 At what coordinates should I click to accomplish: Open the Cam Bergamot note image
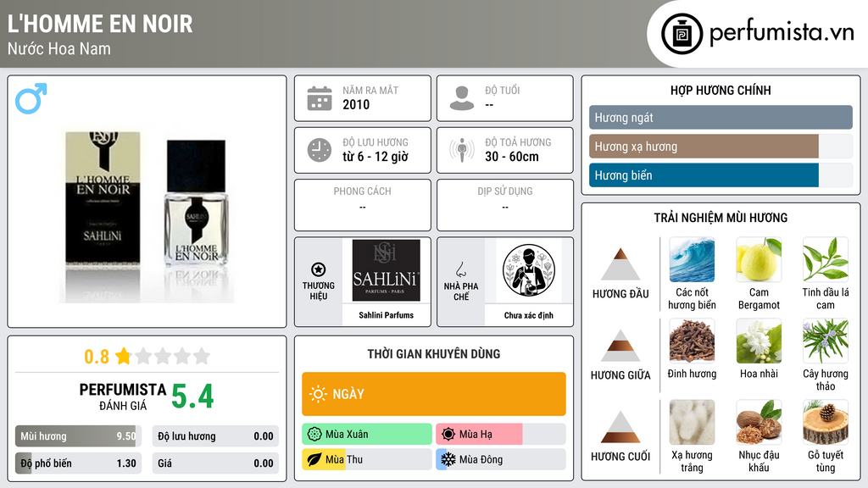(x=759, y=259)
